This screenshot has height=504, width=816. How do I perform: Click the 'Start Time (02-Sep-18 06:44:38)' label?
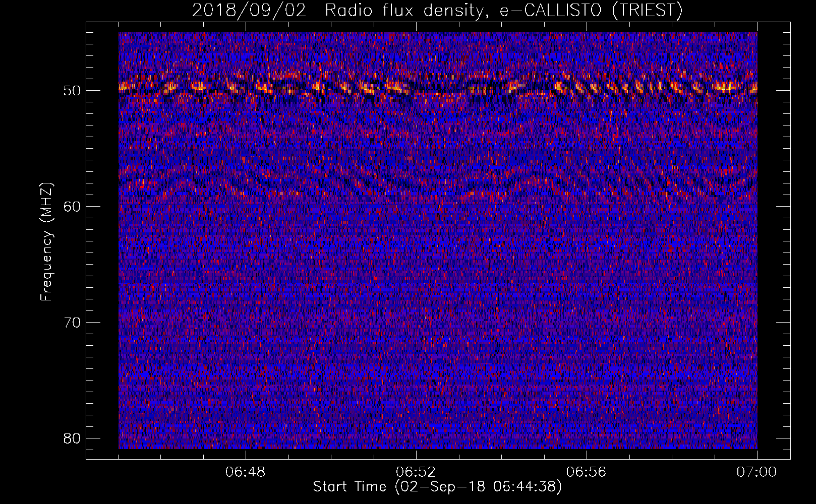click(x=437, y=487)
